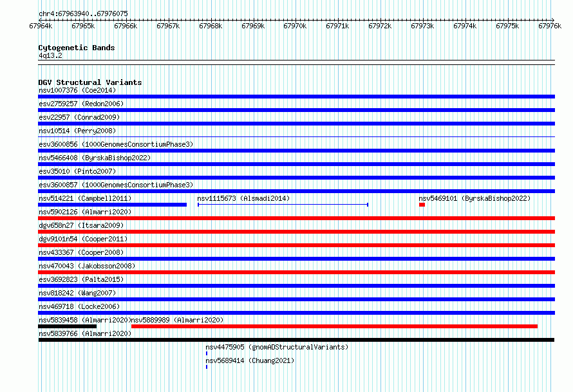573x392 pixels.
Task: Open the dgv9101n54 (Cooper2011) variant label
Action: pos(83,239)
